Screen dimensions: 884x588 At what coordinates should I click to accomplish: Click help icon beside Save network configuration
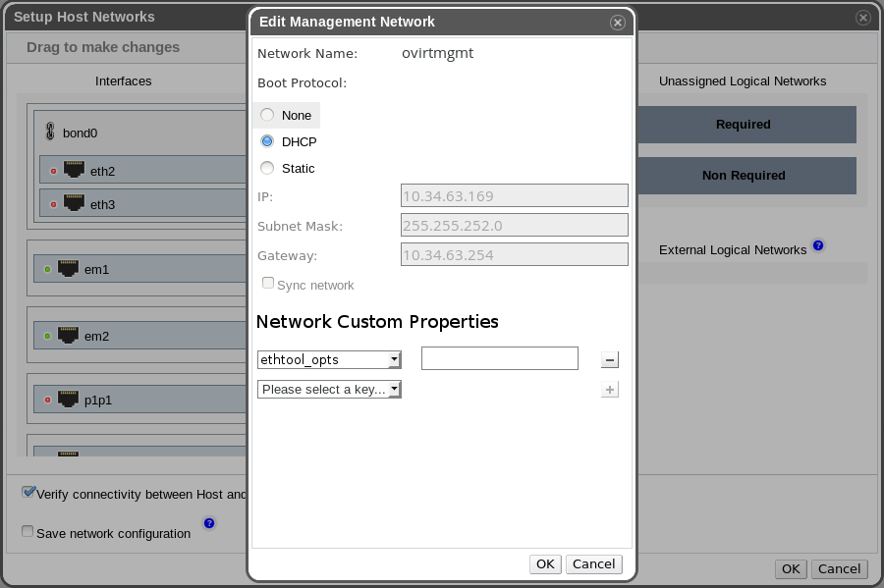[209, 523]
